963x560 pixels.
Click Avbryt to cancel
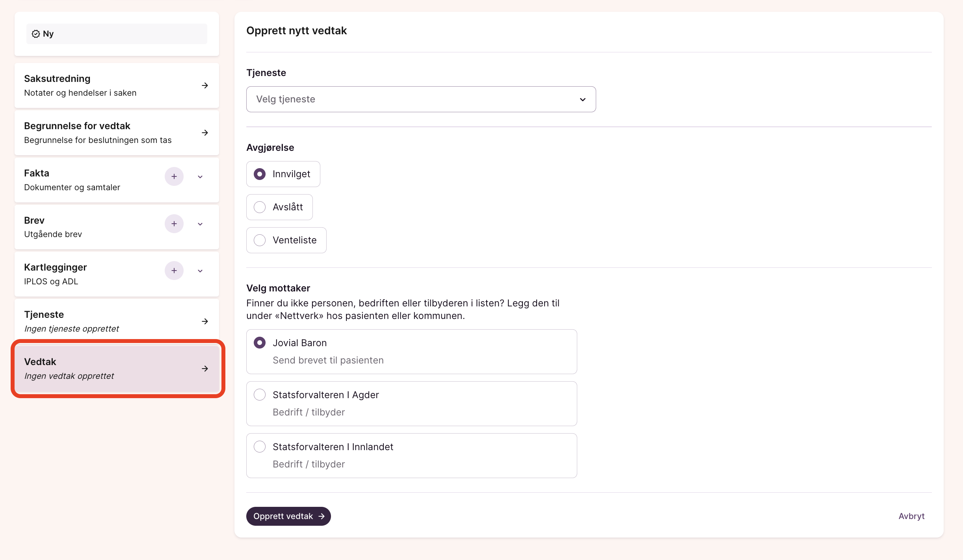[x=911, y=516]
